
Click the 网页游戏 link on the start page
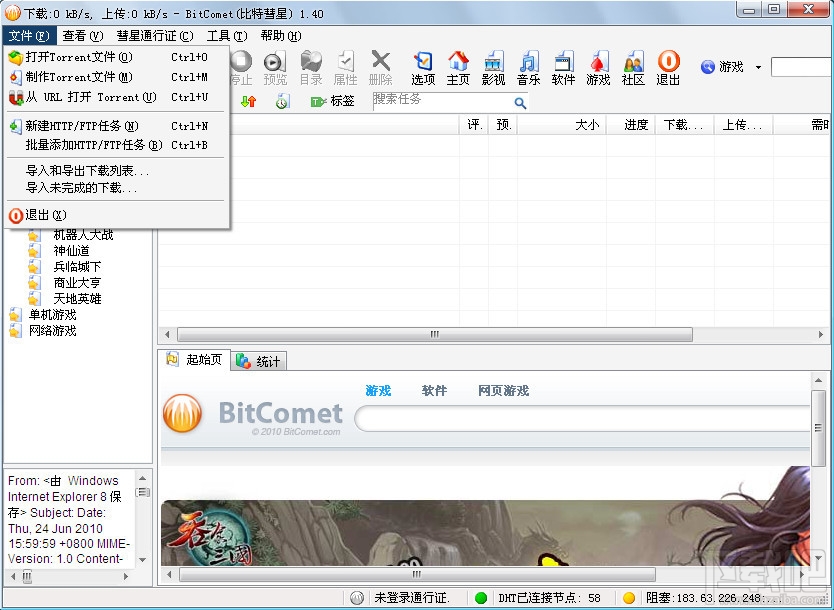[503, 391]
